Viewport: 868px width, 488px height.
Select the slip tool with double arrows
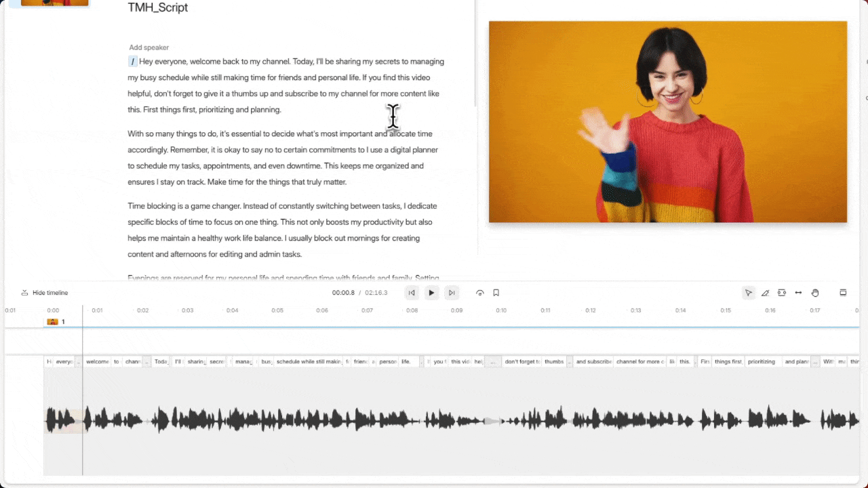pyautogui.click(x=798, y=293)
